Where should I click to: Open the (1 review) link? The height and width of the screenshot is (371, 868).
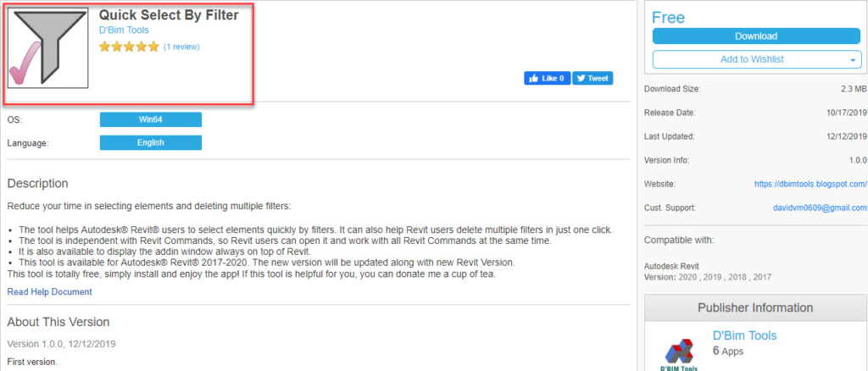pyautogui.click(x=181, y=47)
